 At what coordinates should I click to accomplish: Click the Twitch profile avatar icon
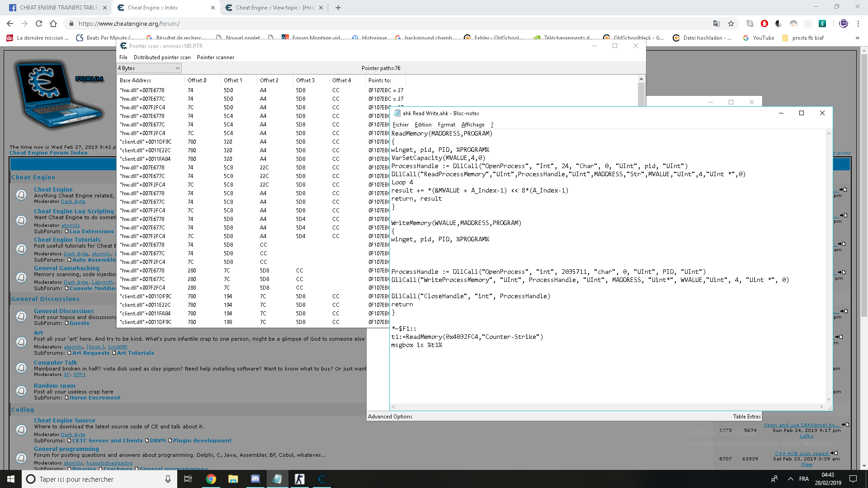click(x=843, y=23)
